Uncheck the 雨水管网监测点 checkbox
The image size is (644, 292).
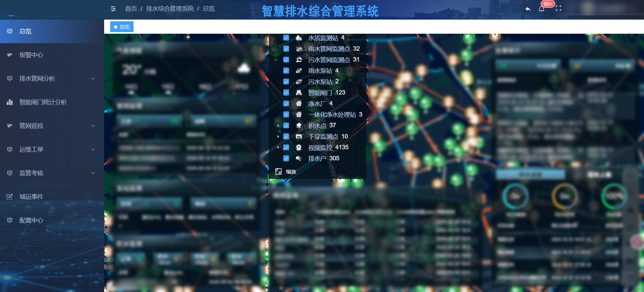click(286, 49)
